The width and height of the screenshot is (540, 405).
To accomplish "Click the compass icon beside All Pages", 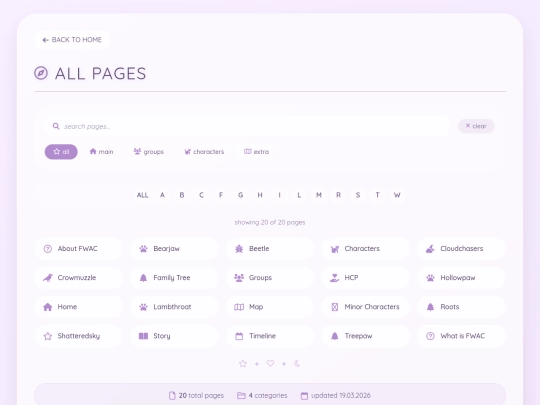I will pyautogui.click(x=41, y=73).
